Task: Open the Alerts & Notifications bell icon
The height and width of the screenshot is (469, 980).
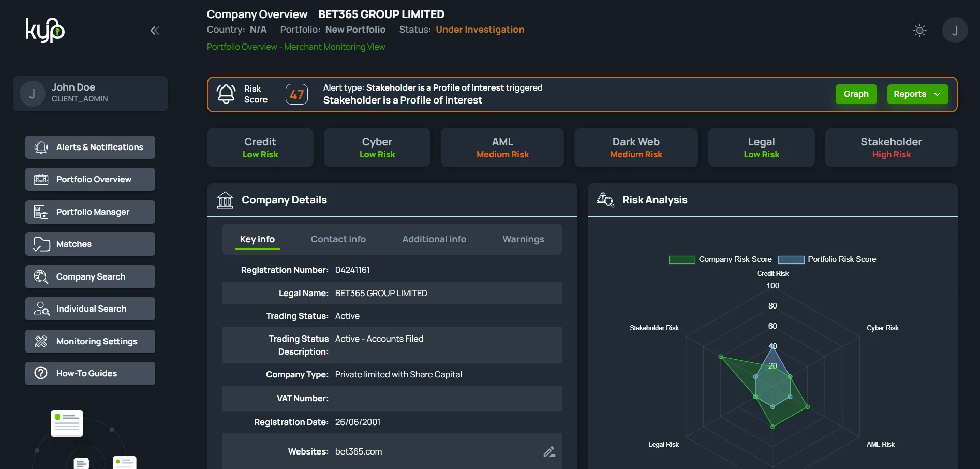Action: pos(41,148)
